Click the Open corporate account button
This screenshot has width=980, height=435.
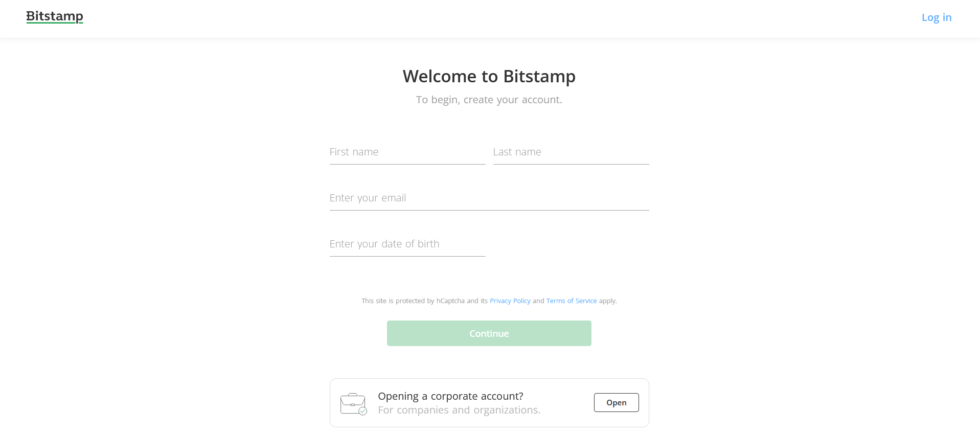(616, 403)
